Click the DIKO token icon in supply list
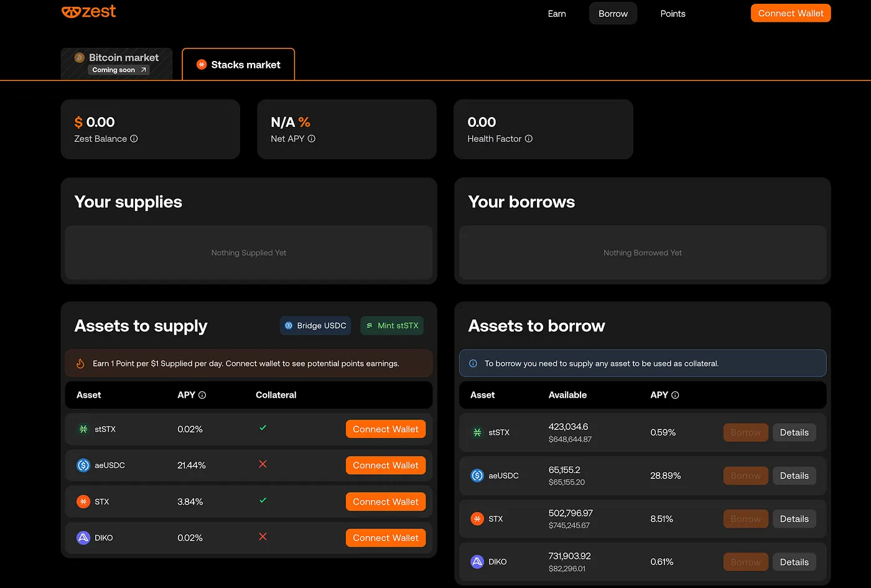This screenshot has height=588, width=871. pyautogui.click(x=83, y=538)
